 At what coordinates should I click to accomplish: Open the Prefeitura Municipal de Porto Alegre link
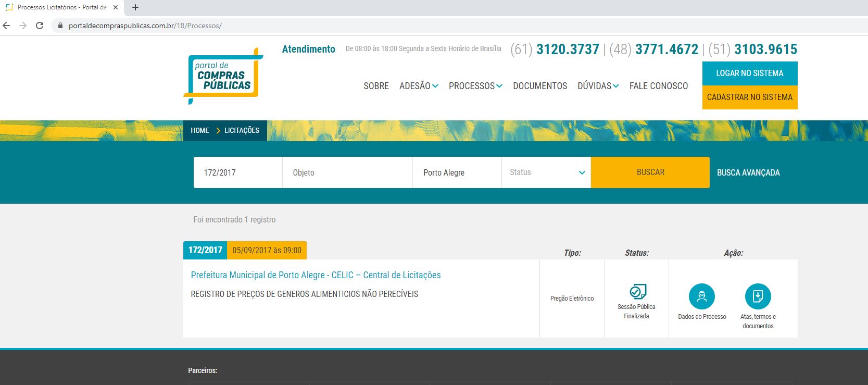(316, 275)
